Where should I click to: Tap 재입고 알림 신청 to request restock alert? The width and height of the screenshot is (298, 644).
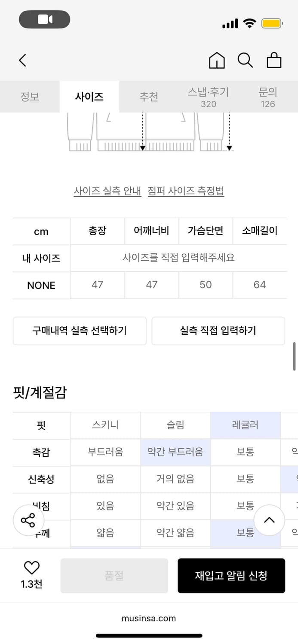(x=231, y=576)
